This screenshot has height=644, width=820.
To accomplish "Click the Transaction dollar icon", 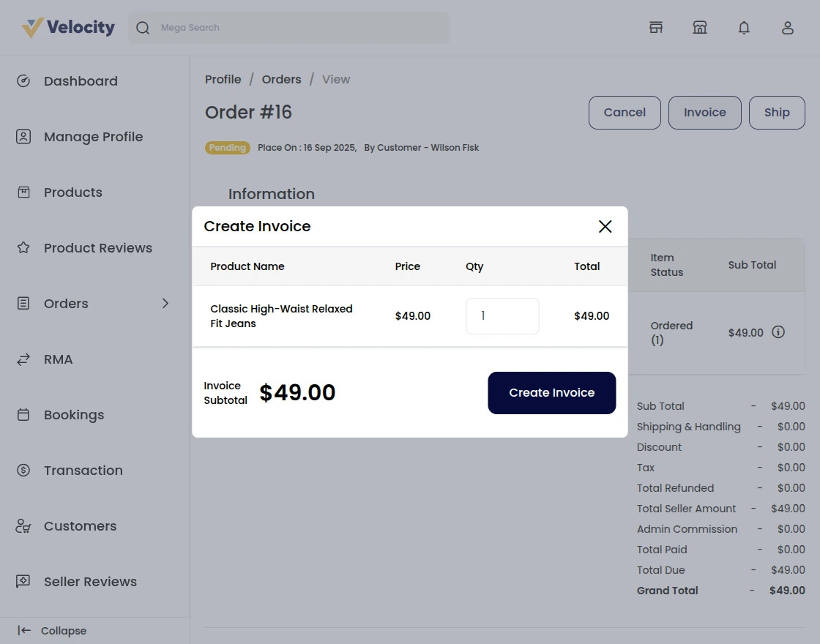I will [x=22, y=470].
